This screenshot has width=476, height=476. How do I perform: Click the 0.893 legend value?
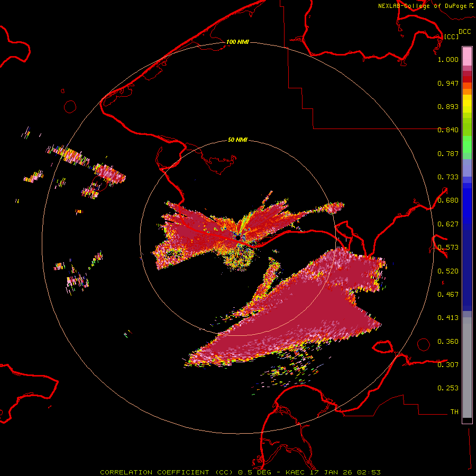pos(448,106)
